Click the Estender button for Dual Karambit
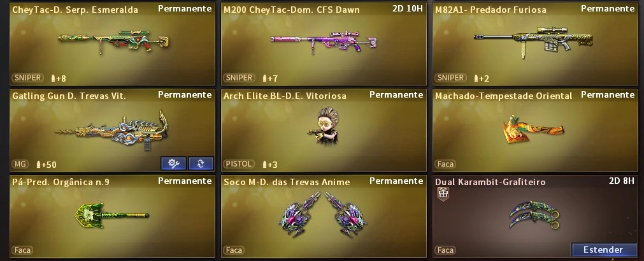Screen dimensions: 644x261 point(604,250)
